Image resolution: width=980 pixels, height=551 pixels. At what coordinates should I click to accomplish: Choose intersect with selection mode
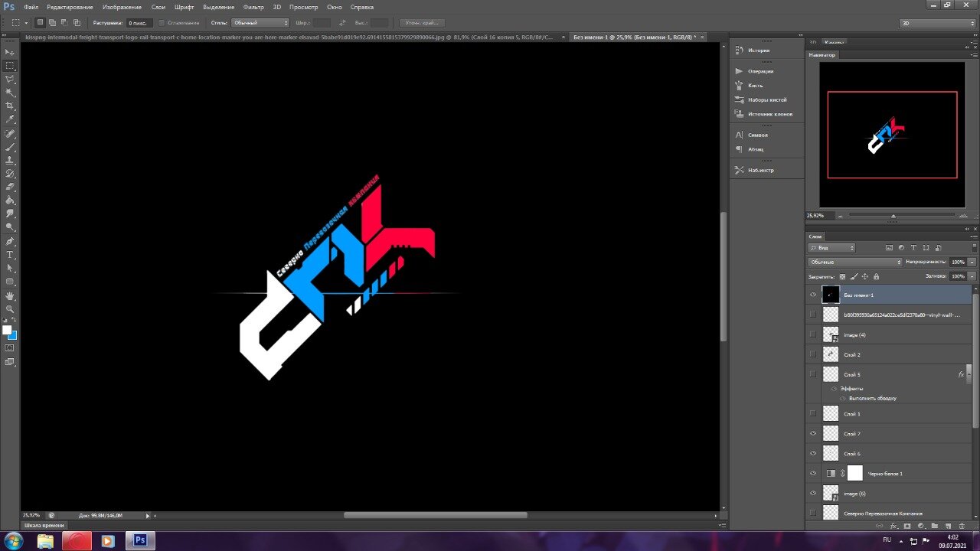(77, 23)
